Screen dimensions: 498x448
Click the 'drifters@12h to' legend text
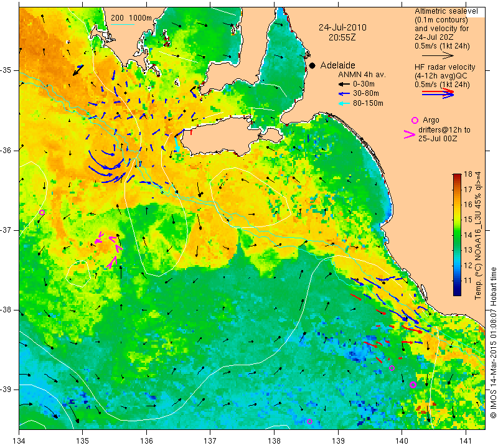pos(444,130)
